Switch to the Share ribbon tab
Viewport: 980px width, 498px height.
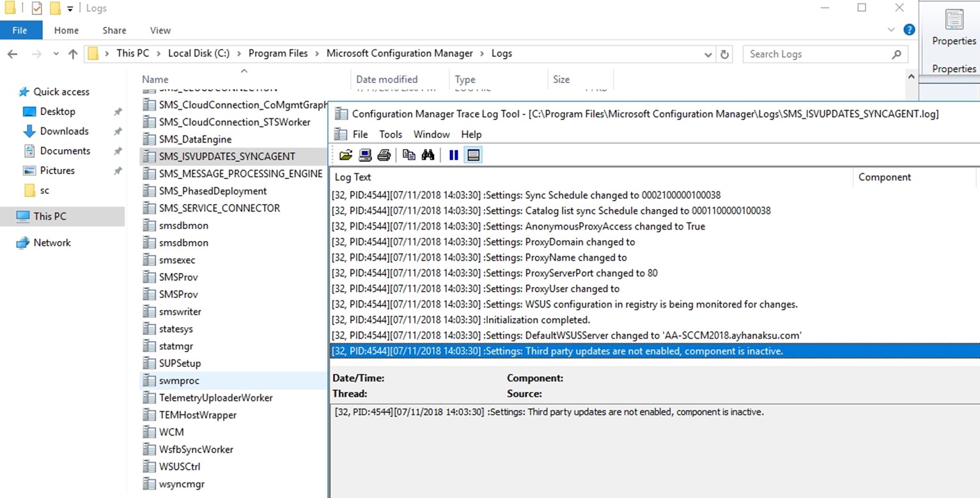pos(114,30)
